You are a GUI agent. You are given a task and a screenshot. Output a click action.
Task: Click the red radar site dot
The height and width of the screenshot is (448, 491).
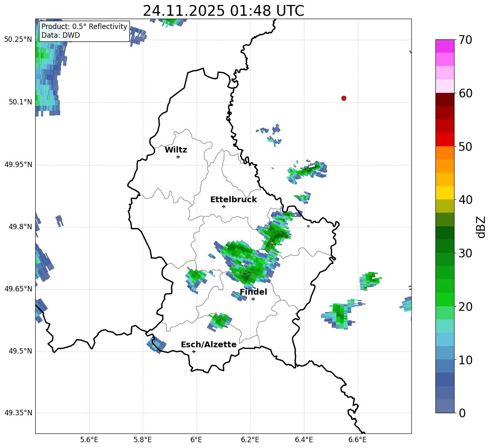pyautogui.click(x=344, y=98)
